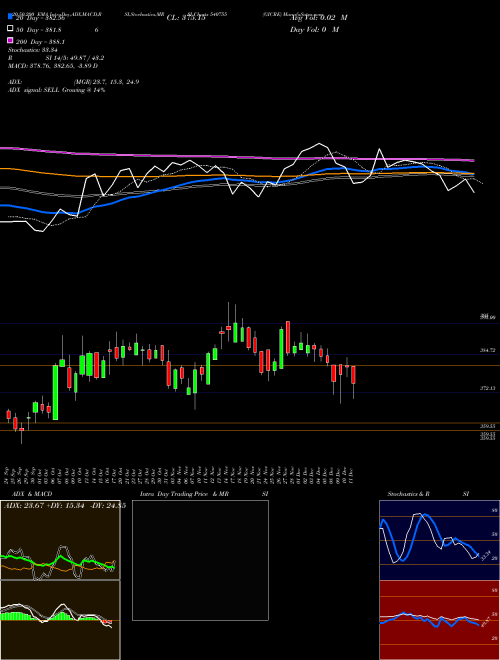Click the ADX chart panel with green line
The height and width of the screenshot is (660, 500).
[x=60, y=540]
